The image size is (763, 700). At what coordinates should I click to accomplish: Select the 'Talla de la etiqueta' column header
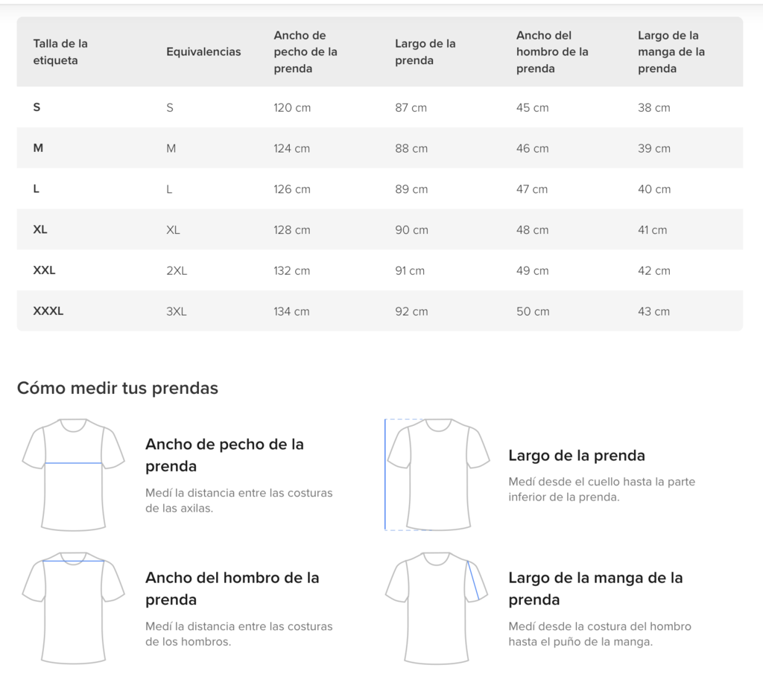tap(60, 51)
